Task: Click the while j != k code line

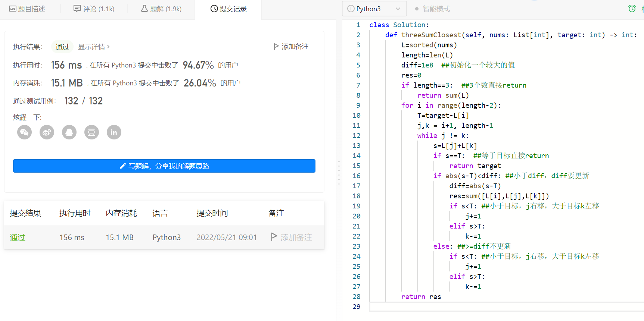Action: 443,136
